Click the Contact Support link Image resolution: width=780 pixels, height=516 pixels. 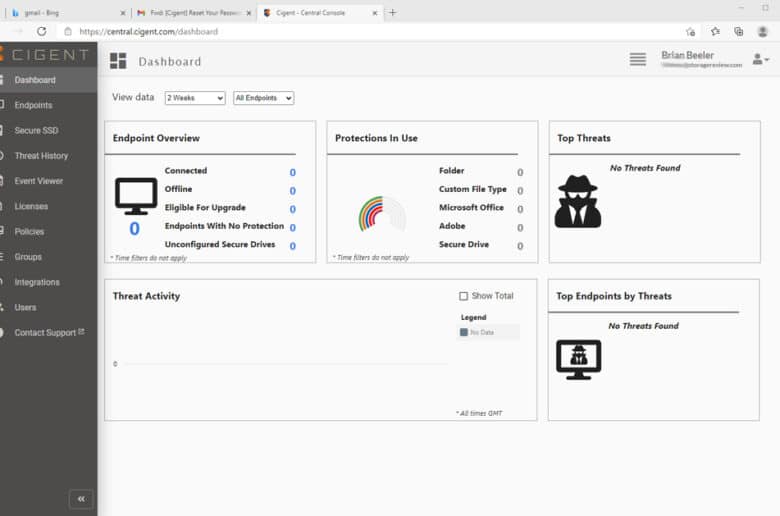coord(49,333)
